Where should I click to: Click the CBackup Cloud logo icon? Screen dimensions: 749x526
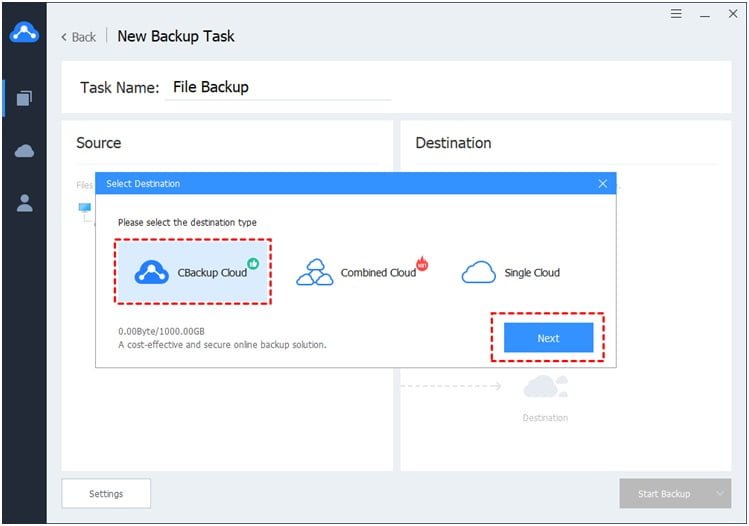pos(151,272)
